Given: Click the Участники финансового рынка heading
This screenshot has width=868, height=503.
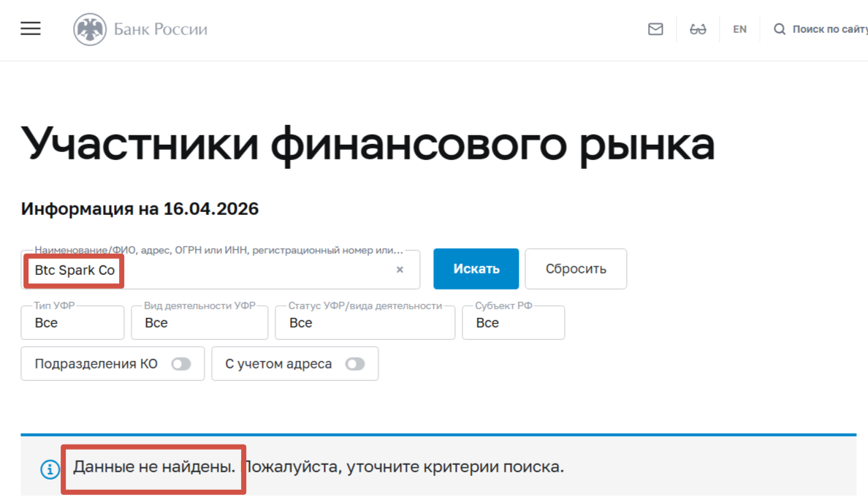Looking at the screenshot, I should point(368,143).
